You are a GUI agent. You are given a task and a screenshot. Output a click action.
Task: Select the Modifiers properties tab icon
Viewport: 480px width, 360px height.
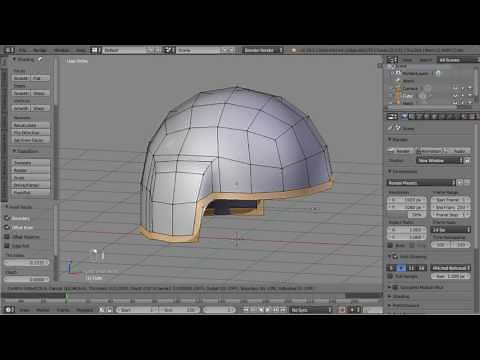click(450, 116)
